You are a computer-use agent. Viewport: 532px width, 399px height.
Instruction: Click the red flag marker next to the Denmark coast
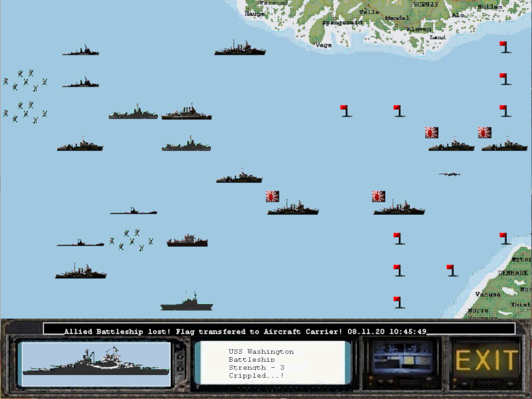coord(505,239)
